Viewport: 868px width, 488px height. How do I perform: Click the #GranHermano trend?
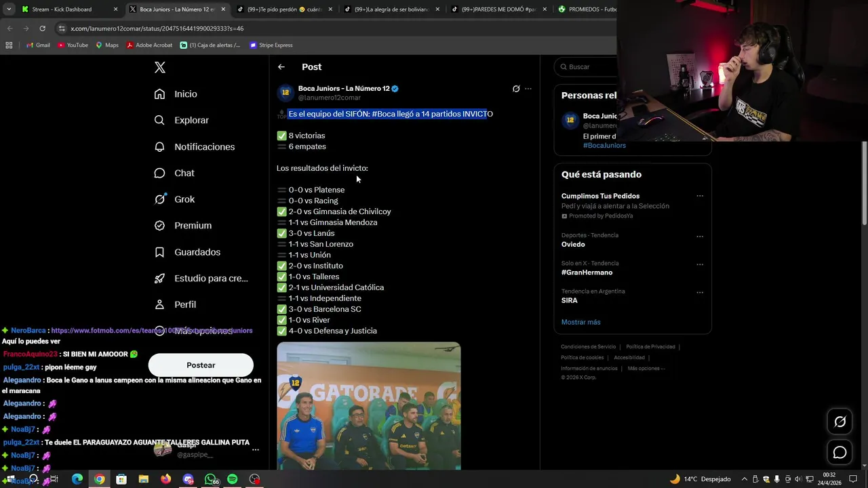(x=587, y=272)
